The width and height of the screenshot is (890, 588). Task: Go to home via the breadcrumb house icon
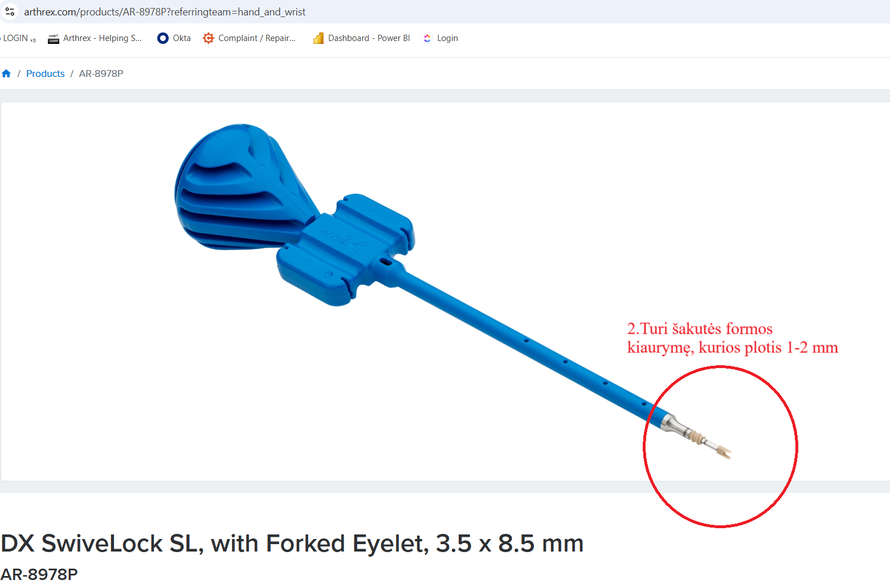tap(6, 73)
